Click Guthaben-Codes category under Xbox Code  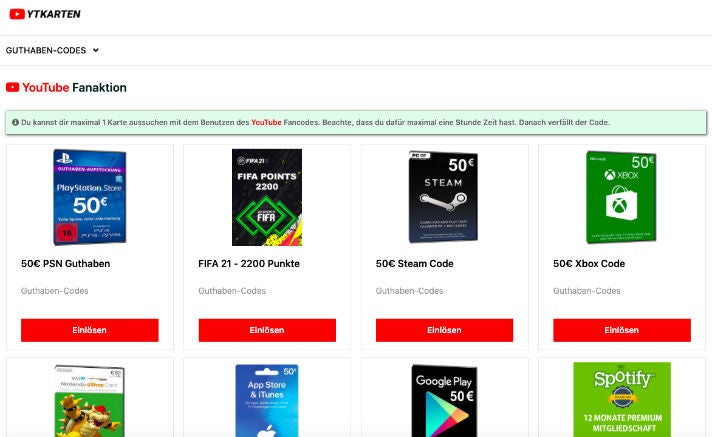587,291
